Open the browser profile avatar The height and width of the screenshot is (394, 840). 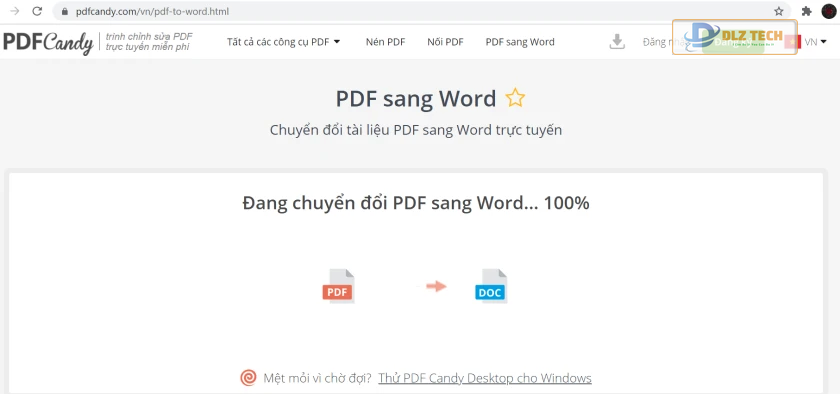[x=829, y=11]
